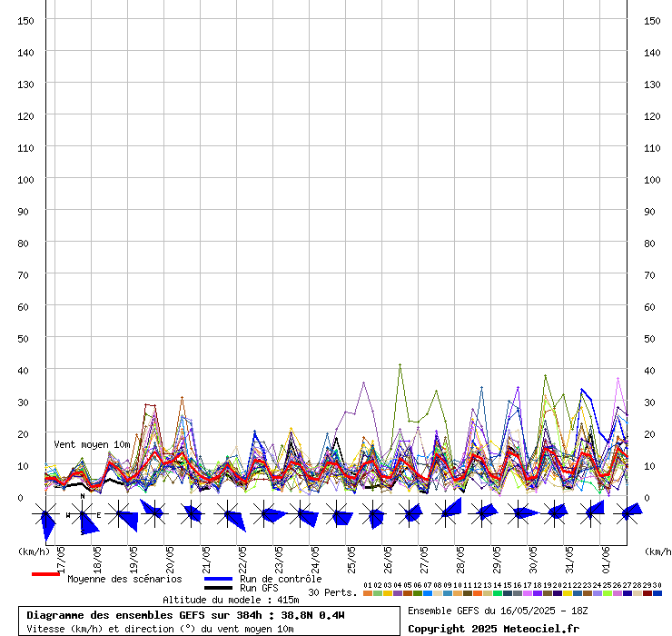Select perturbation 30 color swatch
Image resolution: width=672 pixels, height=636 pixels.
click(x=657, y=593)
